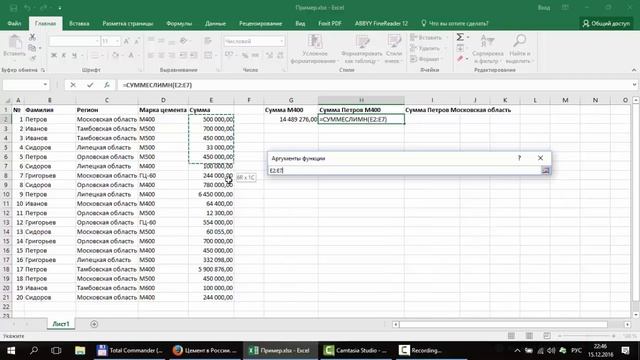Increase font size with larger A

(127, 41)
